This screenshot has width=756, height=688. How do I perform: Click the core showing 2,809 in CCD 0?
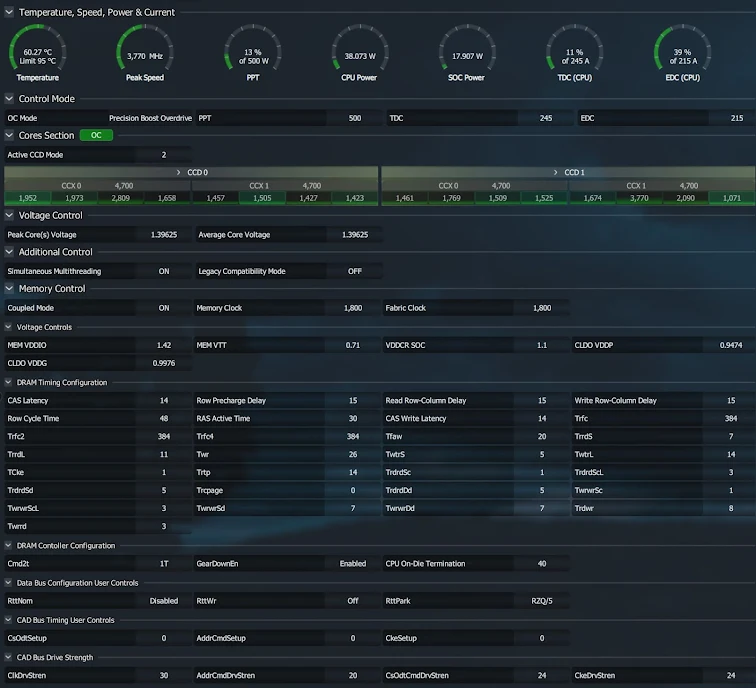pos(121,198)
